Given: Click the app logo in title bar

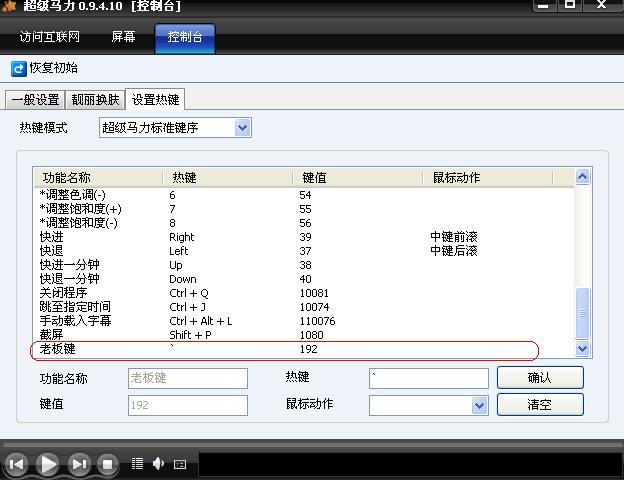Looking at the screenshot, I should point(10,6).
